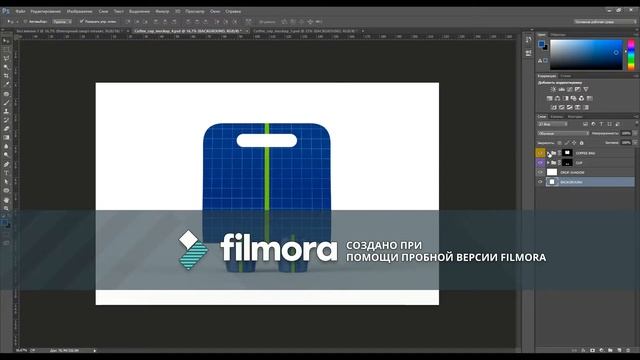This screenshot has height=360, width=640.
Task: Select the Ellipse shape tool
Action: tap(6, 191)
